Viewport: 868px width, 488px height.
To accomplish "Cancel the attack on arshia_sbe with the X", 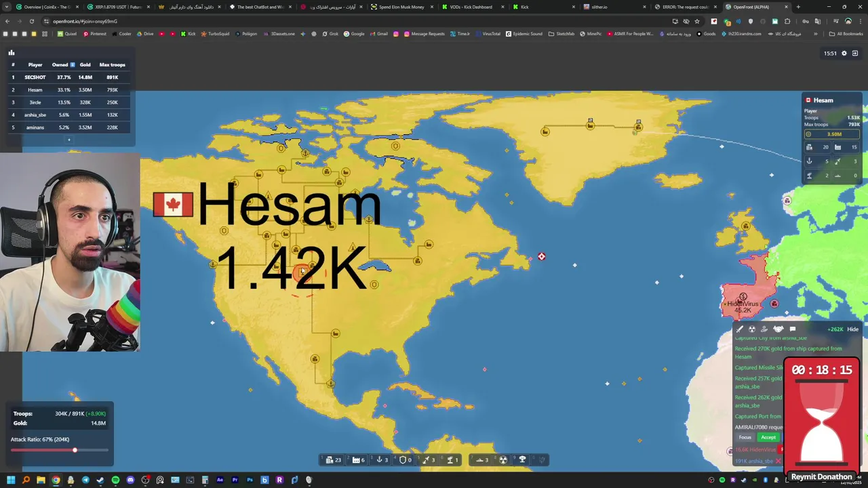I will tap(778, 461).
